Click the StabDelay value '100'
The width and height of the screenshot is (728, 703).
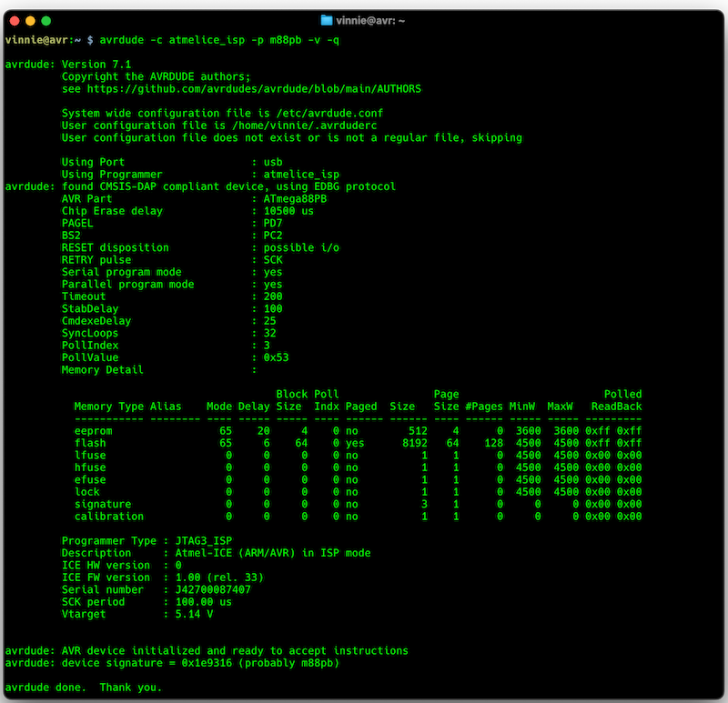(273, 308)
